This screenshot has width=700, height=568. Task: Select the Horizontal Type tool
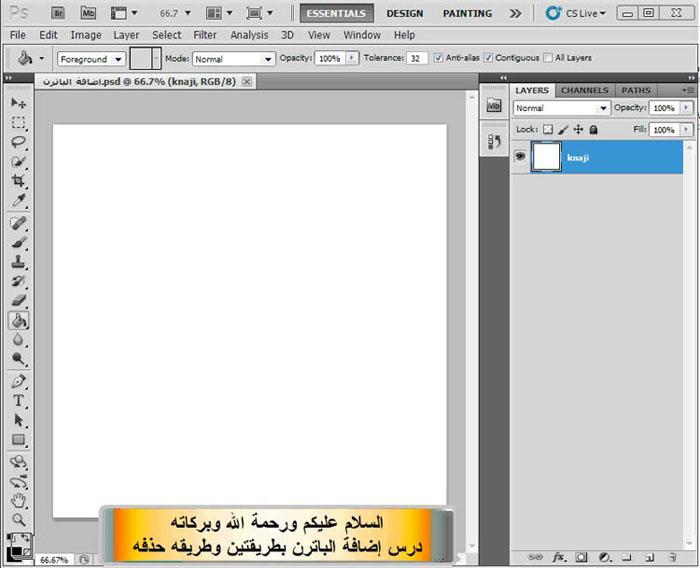pos(19,400)
